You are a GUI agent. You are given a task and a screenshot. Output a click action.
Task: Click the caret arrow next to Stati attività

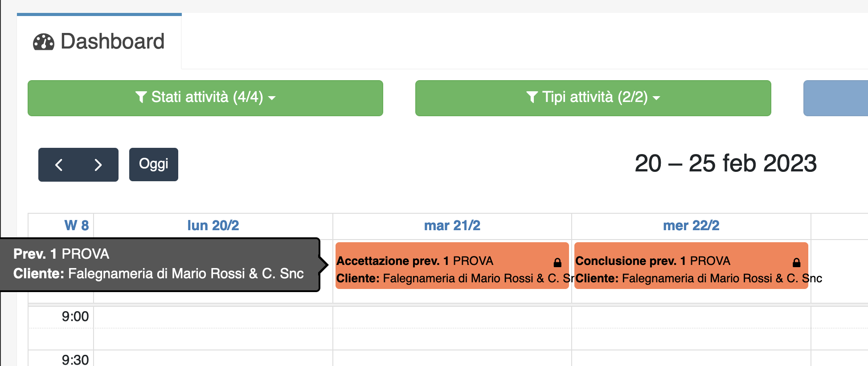click(272, 99)
